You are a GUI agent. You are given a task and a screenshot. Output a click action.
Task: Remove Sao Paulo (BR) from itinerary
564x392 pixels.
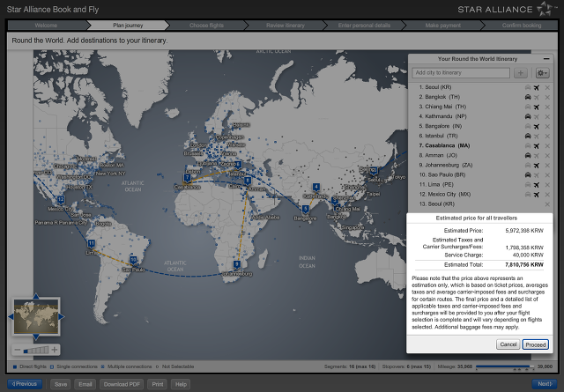(547, 174)
